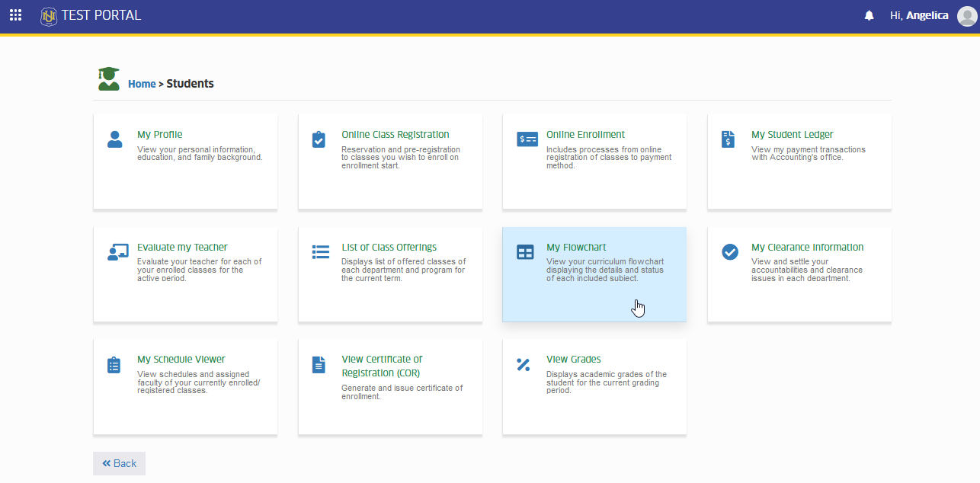Screen dimensions: 980x483
Task: Click the My Clearance Information checkmark icon
Action: point(730,252)
